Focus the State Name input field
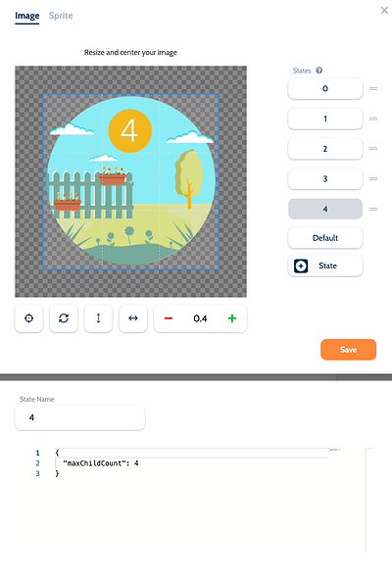 [79, 417]
